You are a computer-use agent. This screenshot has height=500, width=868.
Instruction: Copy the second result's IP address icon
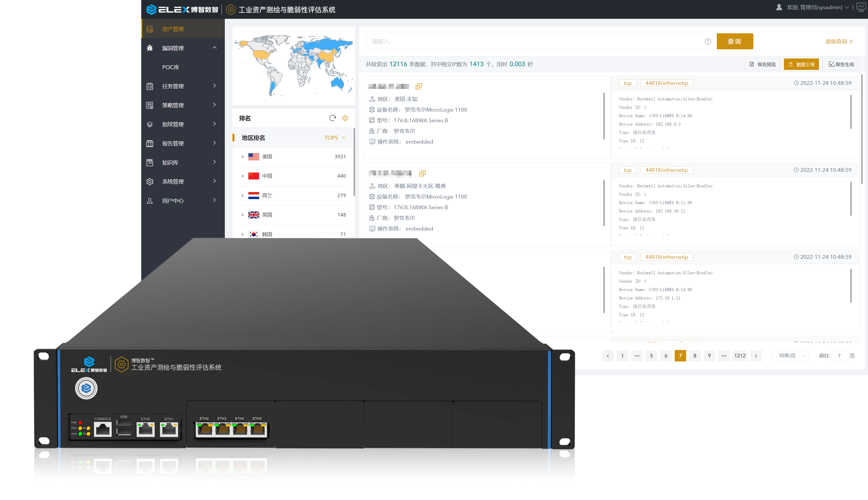422,173
